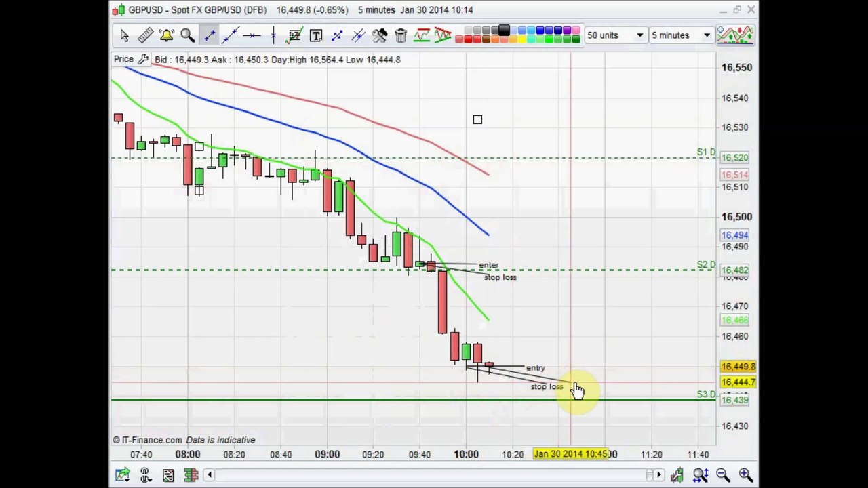
Task: Click the yellow 16,449.8 current price tag
Action: point(738,367)
